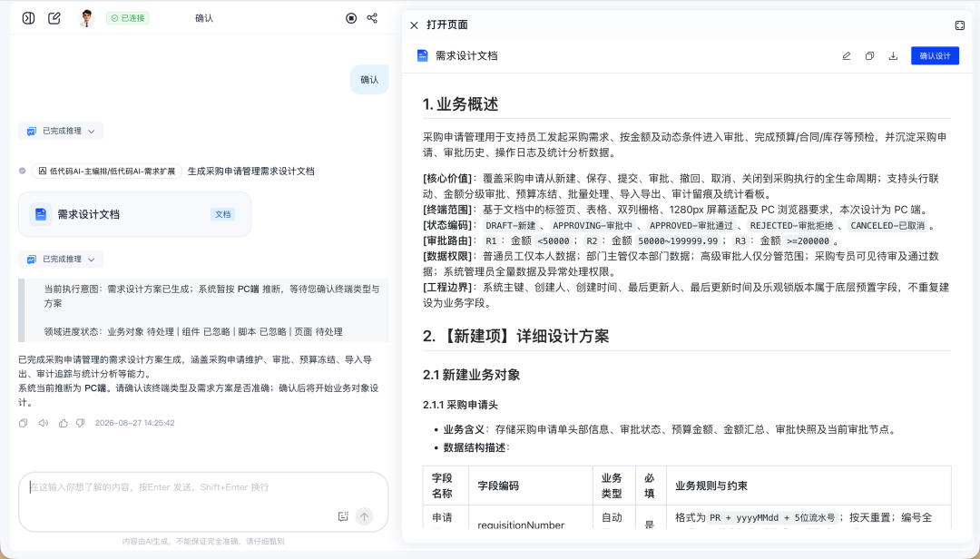Stop generation with the record-stop icon

click(x=351, y=18)
